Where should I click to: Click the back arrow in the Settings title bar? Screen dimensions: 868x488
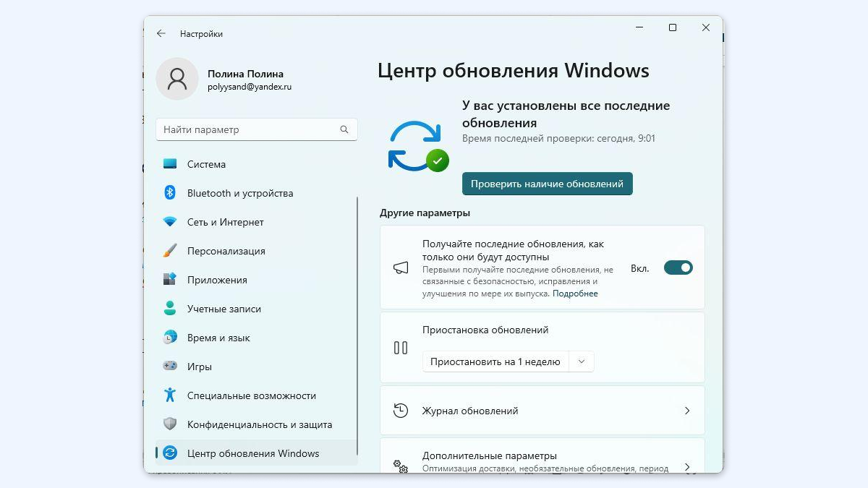pyautogui.click(x=161, y=34)
